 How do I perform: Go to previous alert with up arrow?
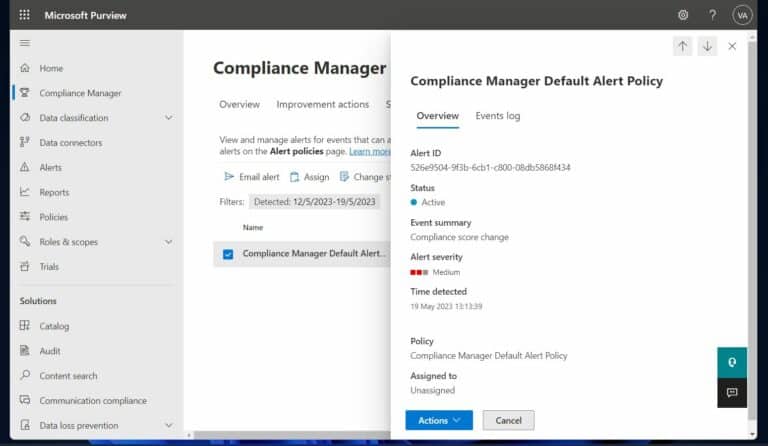682,46
